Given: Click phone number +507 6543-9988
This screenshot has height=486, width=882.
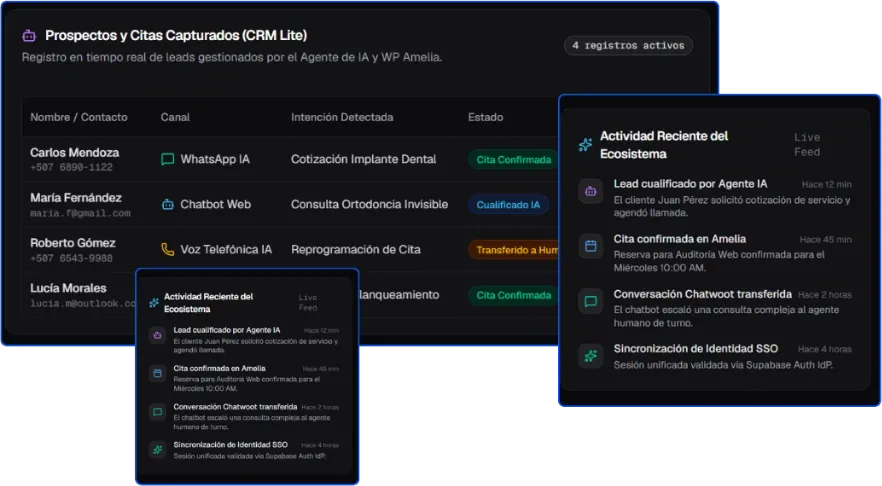Looking at the screenshot, I should click(71, 258).
